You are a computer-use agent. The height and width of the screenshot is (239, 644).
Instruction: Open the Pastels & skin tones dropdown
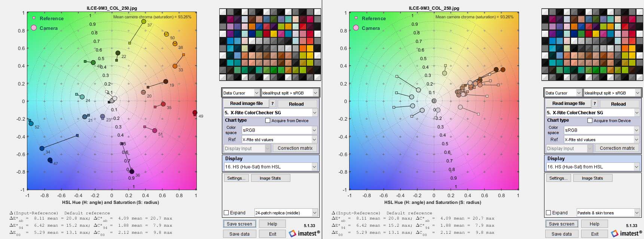(x=608, y=213)
